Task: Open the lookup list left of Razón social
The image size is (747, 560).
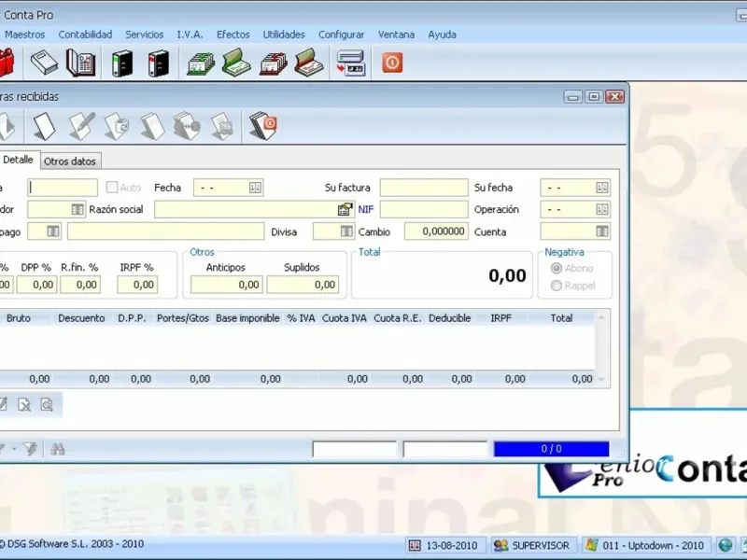Action: [78, 209]
